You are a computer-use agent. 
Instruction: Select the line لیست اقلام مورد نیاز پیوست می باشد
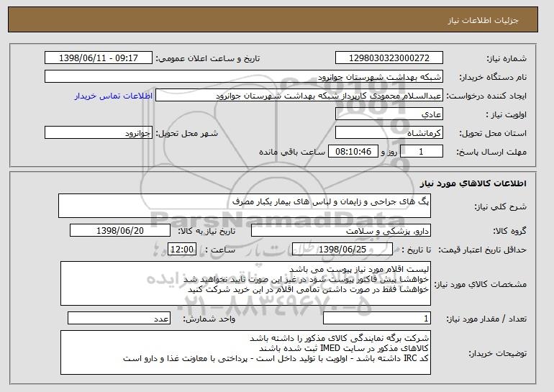tap(359, 269)
